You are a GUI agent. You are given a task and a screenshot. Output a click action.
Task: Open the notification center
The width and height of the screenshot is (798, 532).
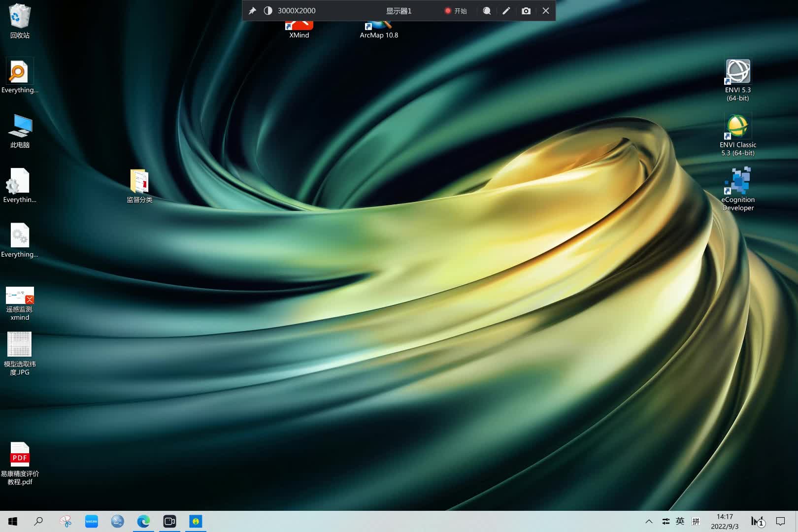tap(780, 521)
